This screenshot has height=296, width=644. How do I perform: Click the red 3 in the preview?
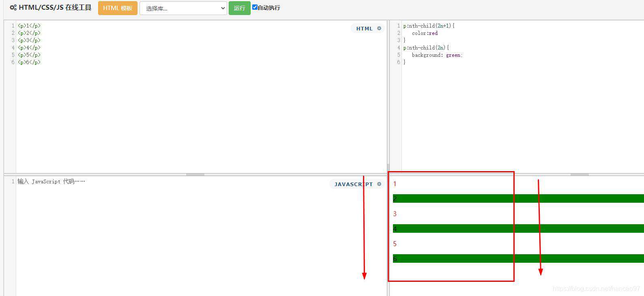click(395, 214)
